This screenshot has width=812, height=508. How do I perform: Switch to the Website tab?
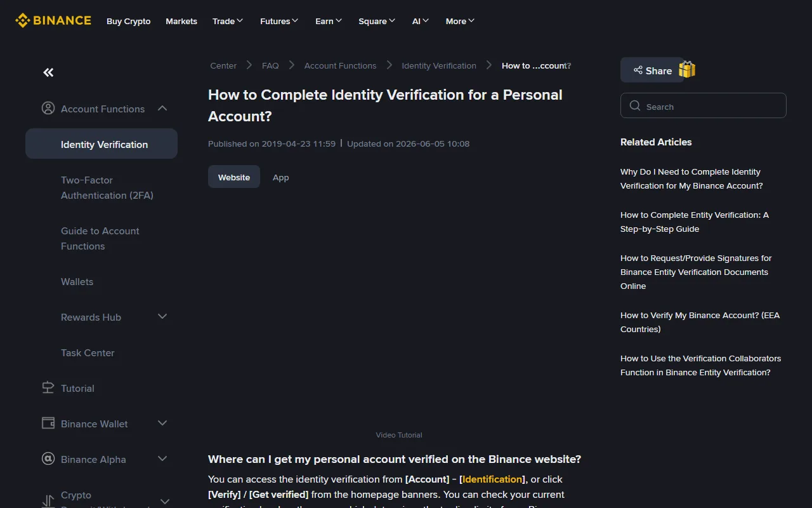pos(234,177)
